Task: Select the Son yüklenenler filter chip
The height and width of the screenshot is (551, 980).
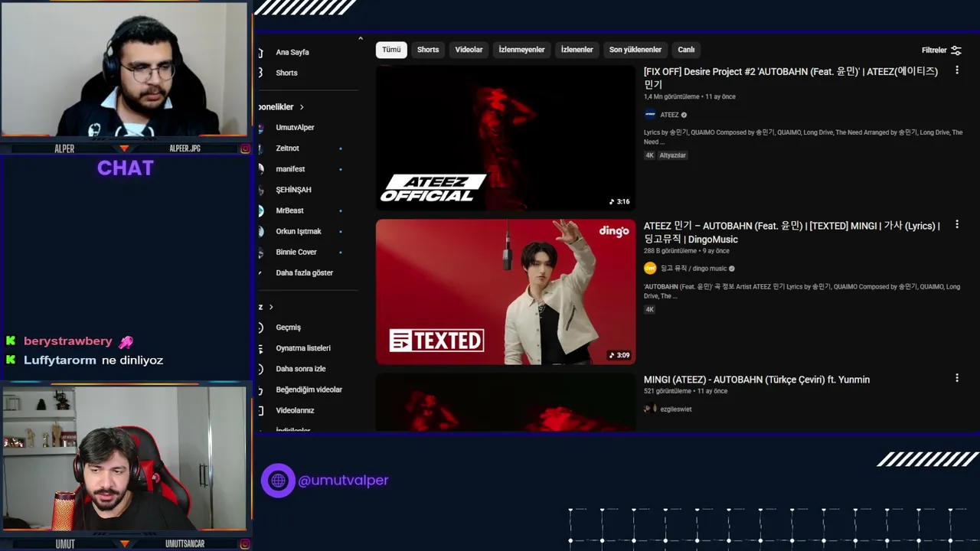Action: click(635, 50)
